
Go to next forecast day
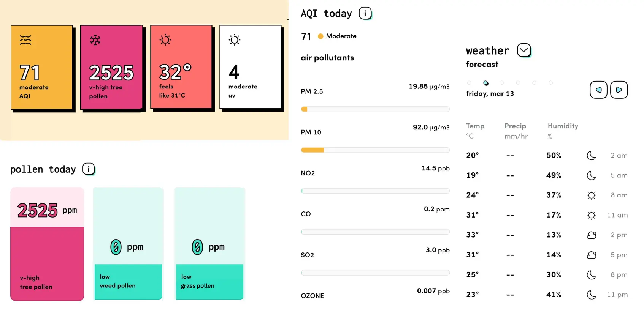(x=619, y=90)
